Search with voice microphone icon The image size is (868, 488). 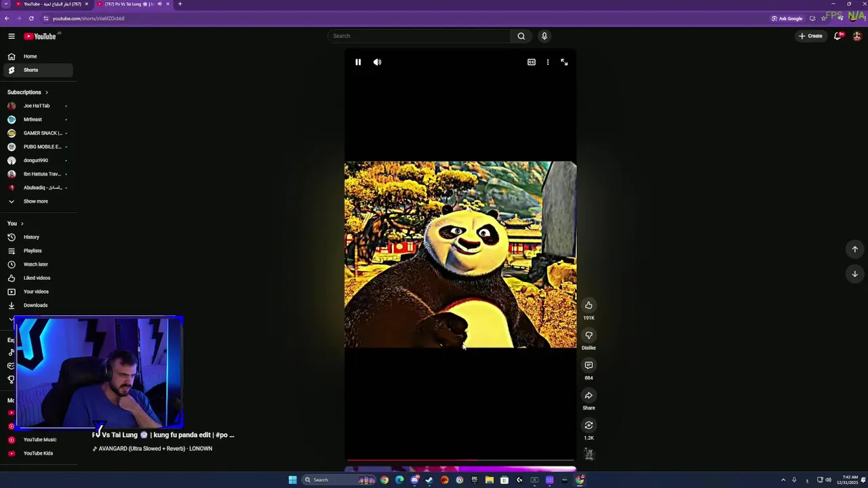[544, 36]
